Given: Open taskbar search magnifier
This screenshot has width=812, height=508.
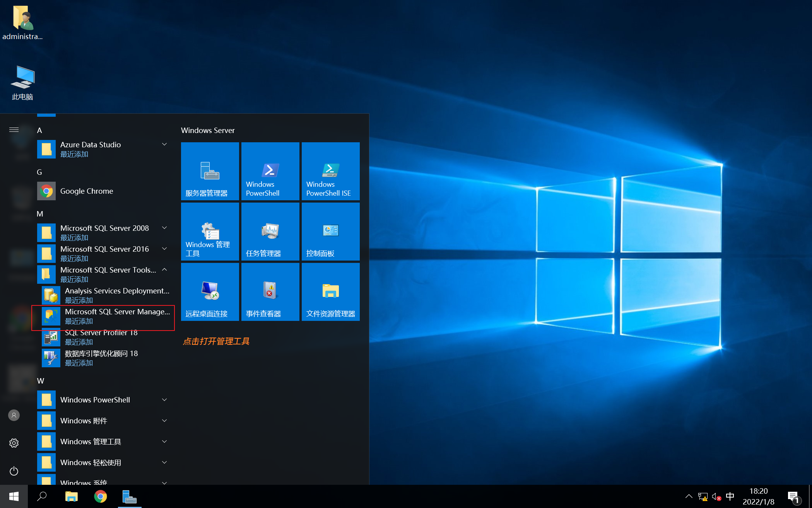Looking at the screenshot, I should click(42, 496).
